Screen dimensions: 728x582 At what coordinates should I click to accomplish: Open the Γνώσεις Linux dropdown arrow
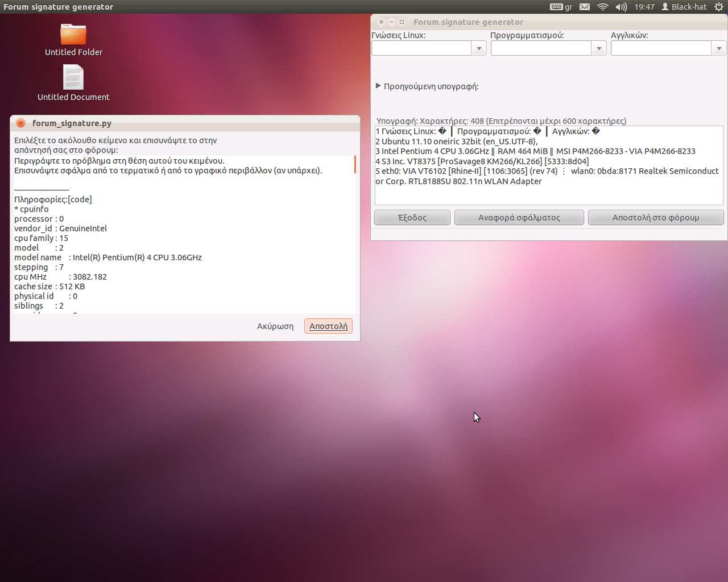point(479,48)
